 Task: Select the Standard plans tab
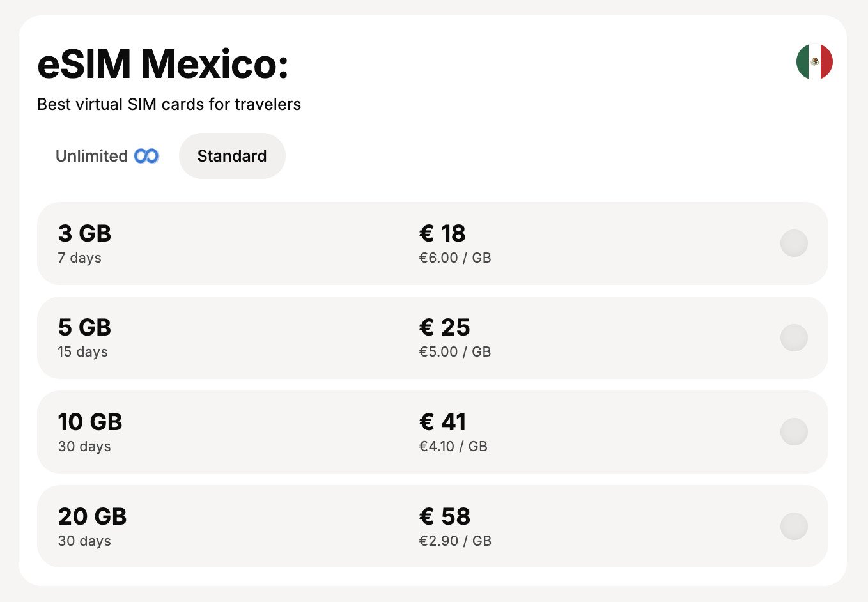pos(232,156)
